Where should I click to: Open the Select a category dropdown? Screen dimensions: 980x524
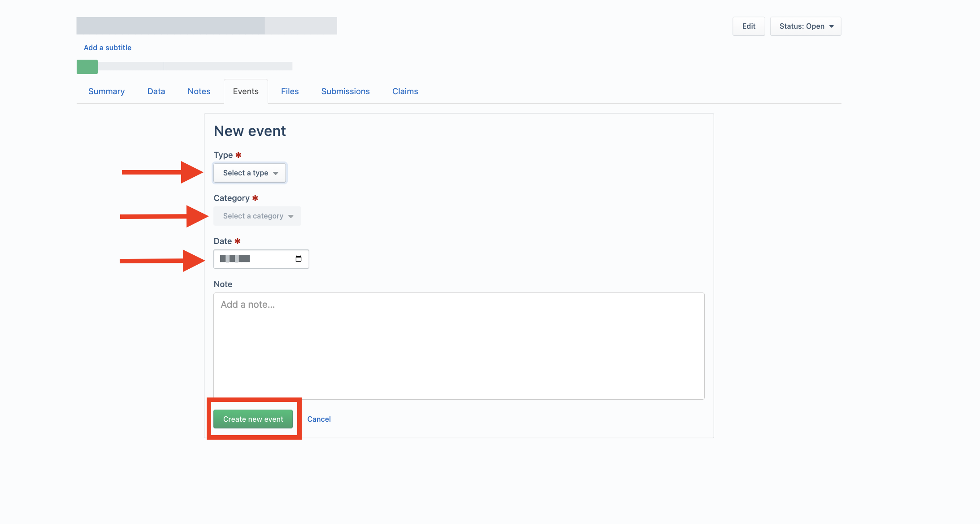[x=257, y=216]
